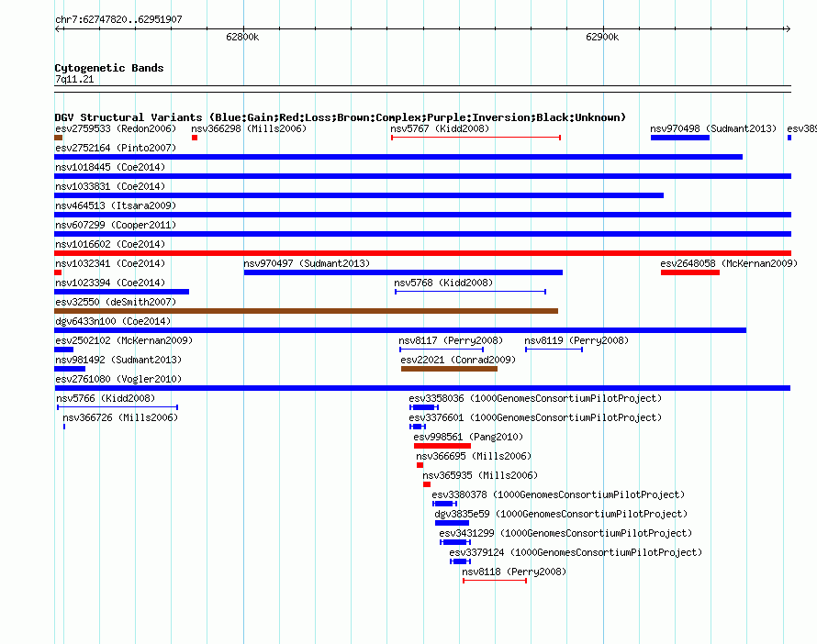Click the nsv1016602 (Coe2014) label

click(110, 244)
